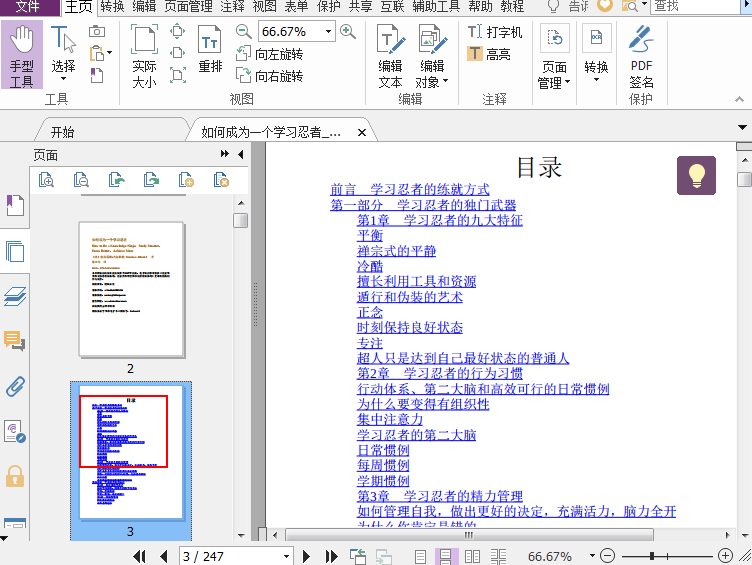Image resolution: width=752 pixels, height=565 pixels.
Task: Open the clipboard paste dropdown arrow
Action: tap(110, 53)
